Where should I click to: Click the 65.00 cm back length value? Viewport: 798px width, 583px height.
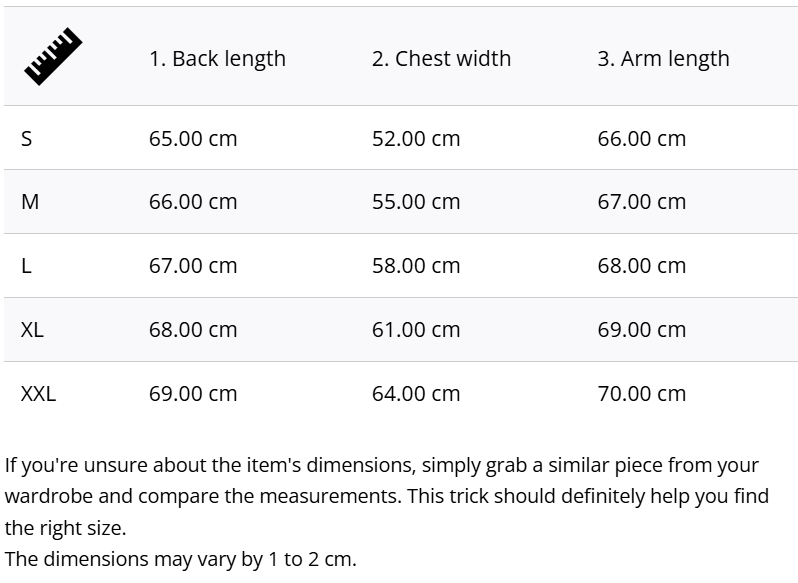coord(193,139)
